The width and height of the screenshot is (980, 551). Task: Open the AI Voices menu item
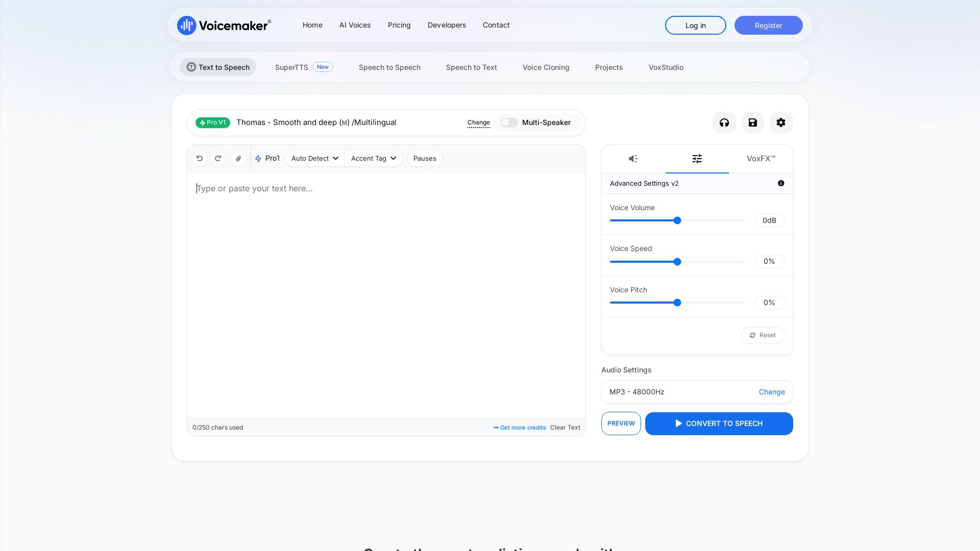pos(355,25)
